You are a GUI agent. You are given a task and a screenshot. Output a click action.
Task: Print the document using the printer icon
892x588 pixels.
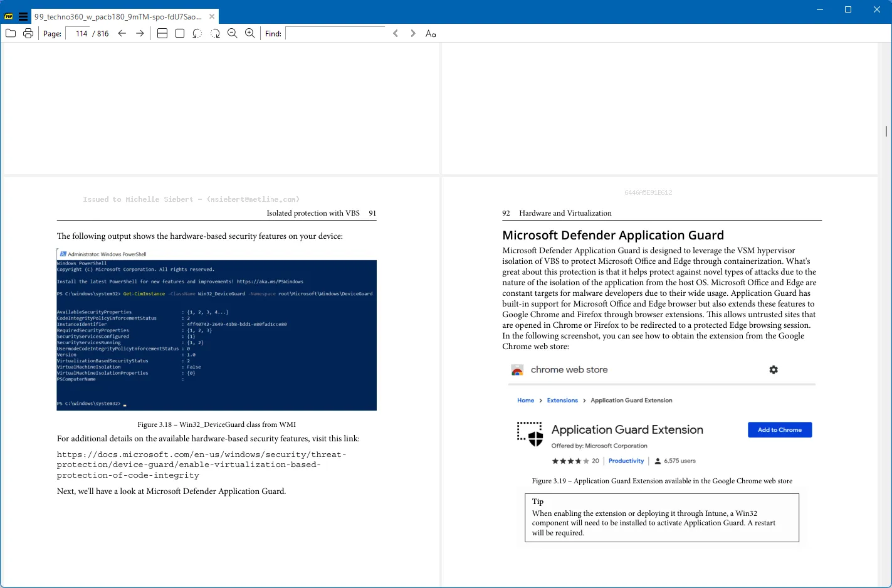click(x=28, y=33)
